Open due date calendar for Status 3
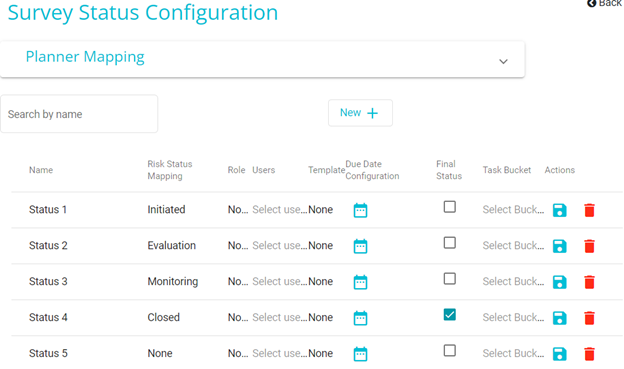Screen dimensions: 624x369 point(360,281)
